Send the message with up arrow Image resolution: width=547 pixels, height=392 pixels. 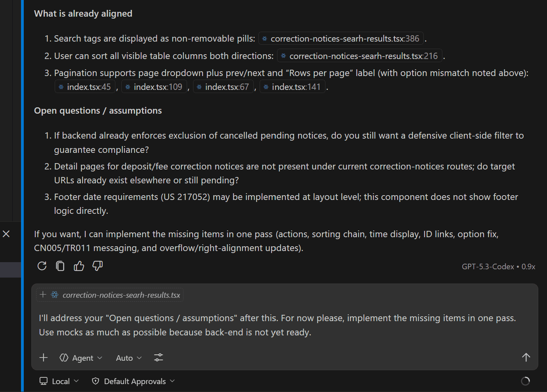[x=526, y=358]
